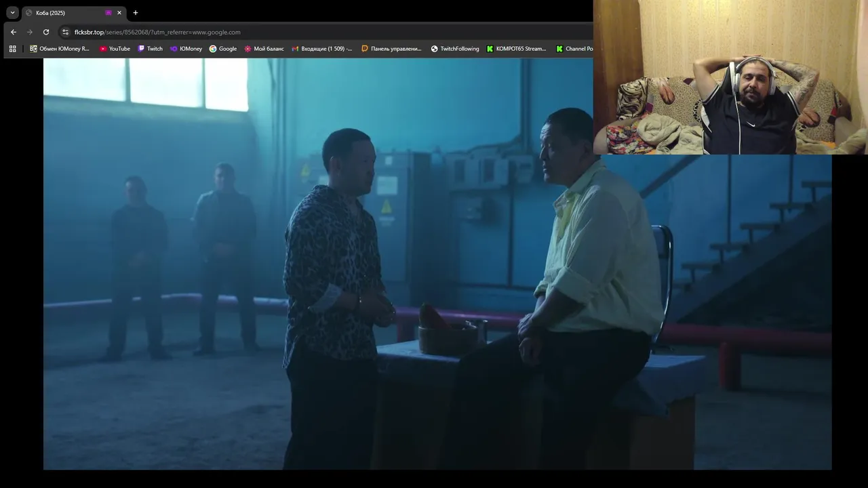
Task: Focus the address bar with flcksbr.top URL
Action: [x=325, y=32]
